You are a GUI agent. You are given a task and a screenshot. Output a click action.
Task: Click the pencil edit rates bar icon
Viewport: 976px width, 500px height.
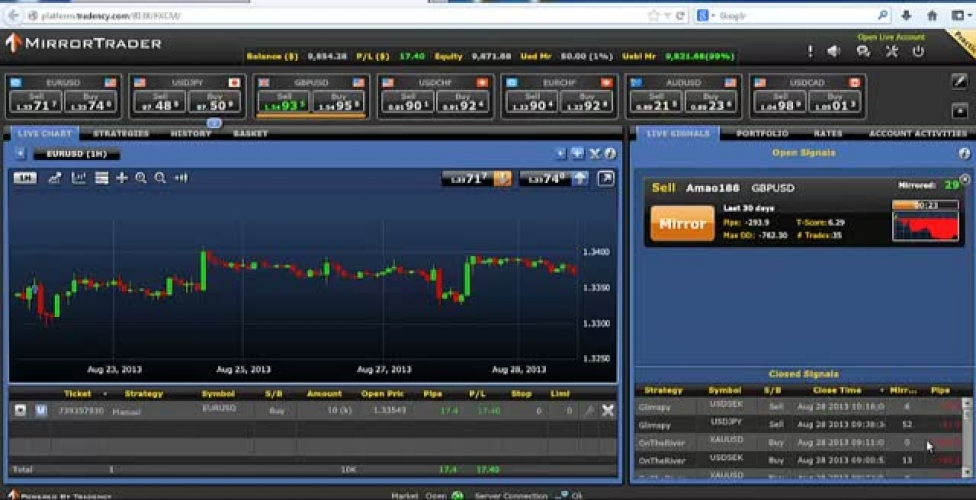(x=959, y=81)
